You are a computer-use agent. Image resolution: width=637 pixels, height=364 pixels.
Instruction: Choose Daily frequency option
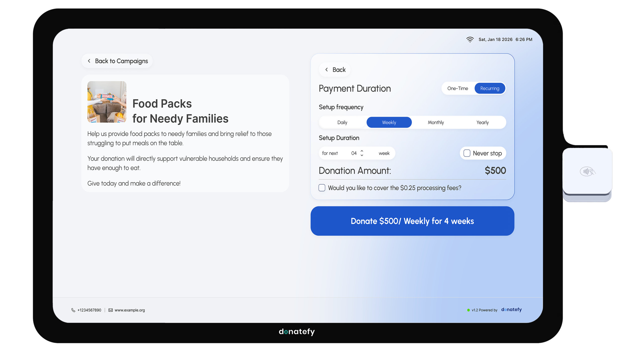pos(342,122)
